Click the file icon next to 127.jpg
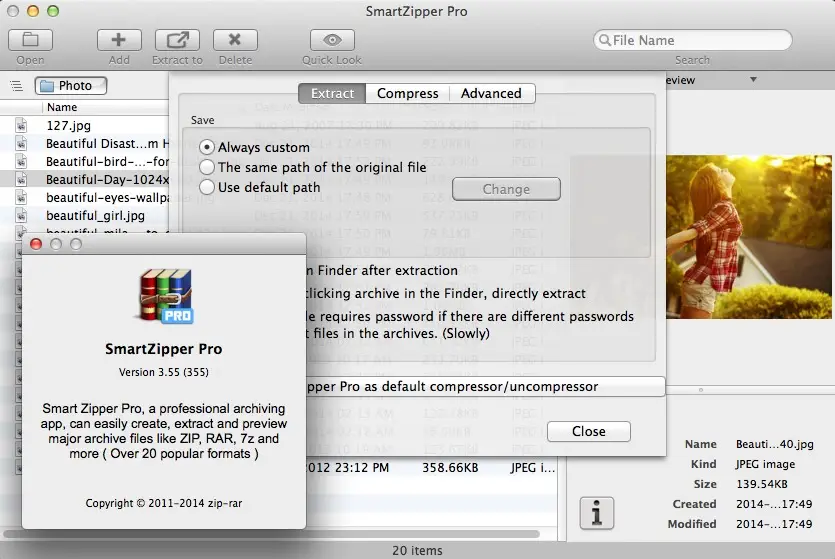This screenshot has height=559, width=835. coord(21,126)
